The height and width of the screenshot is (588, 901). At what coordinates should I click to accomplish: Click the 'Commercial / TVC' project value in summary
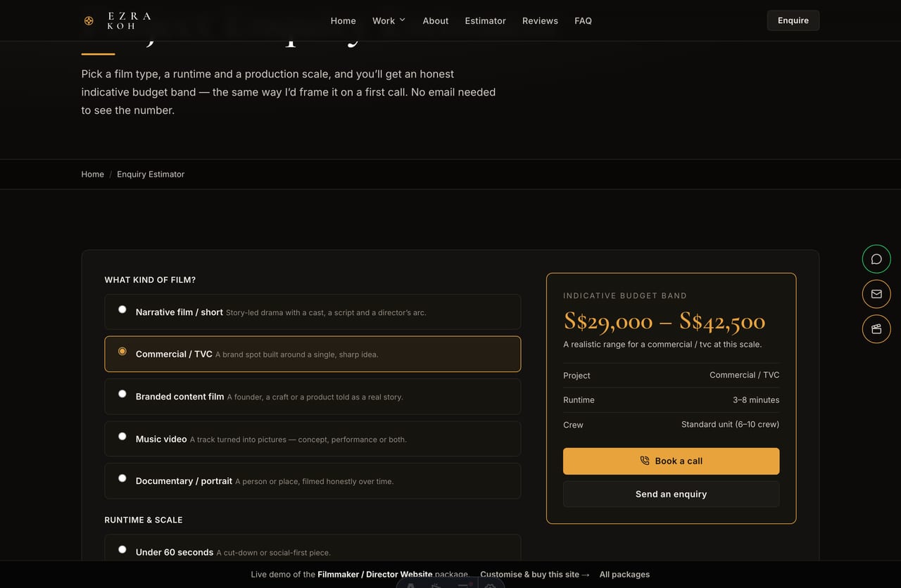point(744,376)
